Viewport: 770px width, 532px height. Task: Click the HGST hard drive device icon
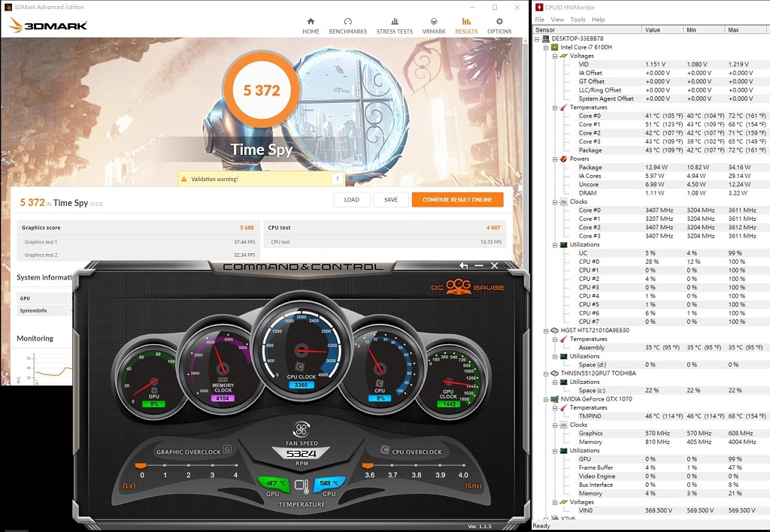coord(554,331)
